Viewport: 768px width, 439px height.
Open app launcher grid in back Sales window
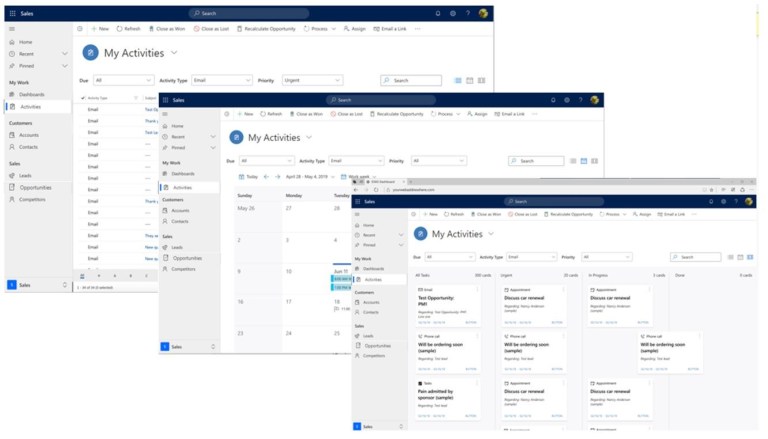13,13
